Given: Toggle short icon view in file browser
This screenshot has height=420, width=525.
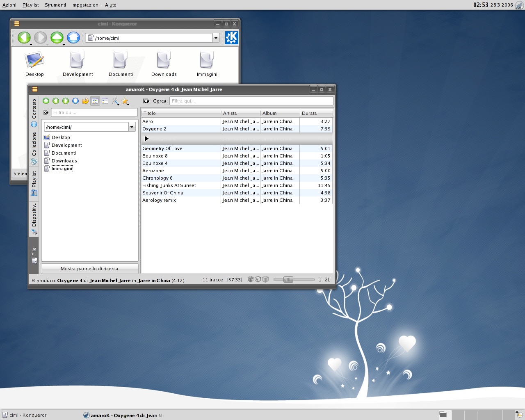Looking at the screenshot, I should (95, 101).
